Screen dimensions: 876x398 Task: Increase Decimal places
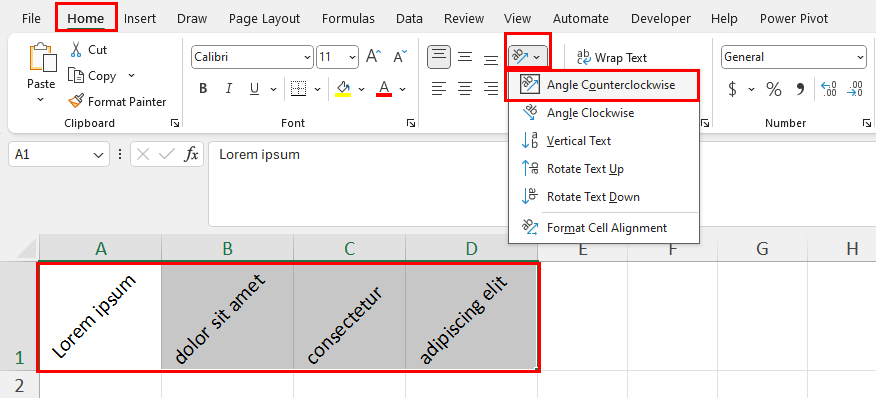[829, 88]
